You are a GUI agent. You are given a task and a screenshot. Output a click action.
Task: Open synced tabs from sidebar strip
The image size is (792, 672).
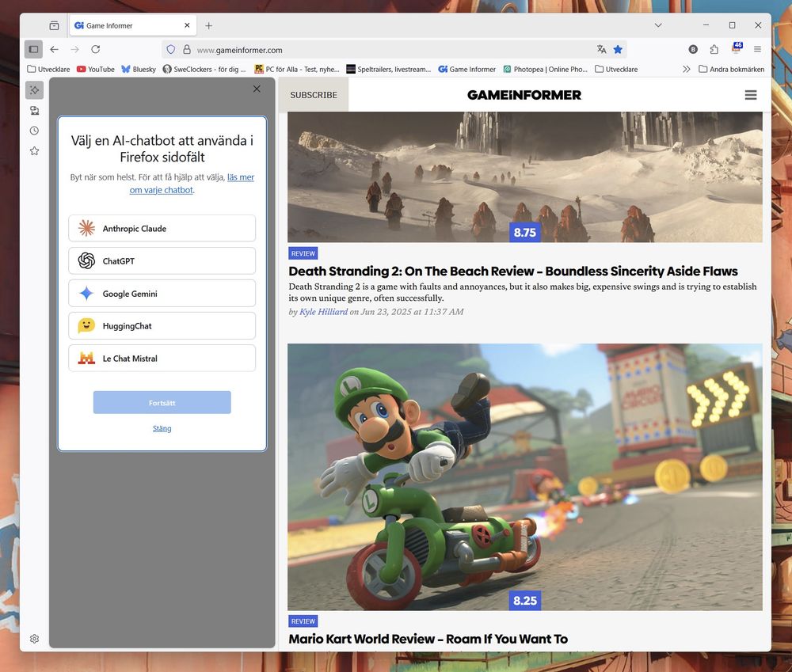pyautogui.click(x=34, y=111)
